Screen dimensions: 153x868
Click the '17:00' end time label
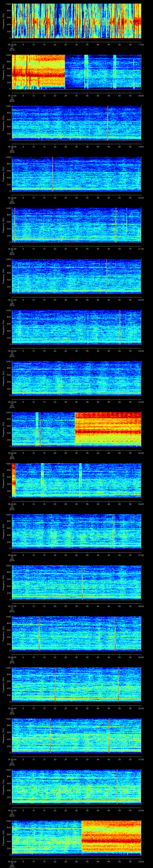point(141,44)
